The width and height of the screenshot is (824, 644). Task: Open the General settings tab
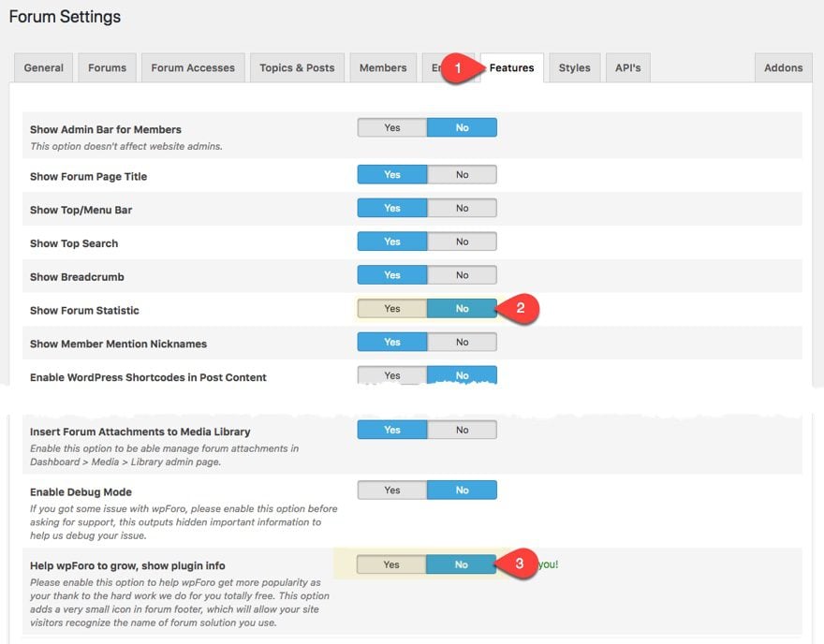[x=43, y=67]
